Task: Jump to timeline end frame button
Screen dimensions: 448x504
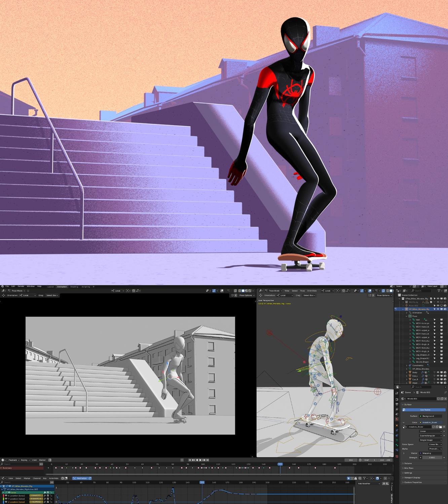Action: click(x=208, y=460)
